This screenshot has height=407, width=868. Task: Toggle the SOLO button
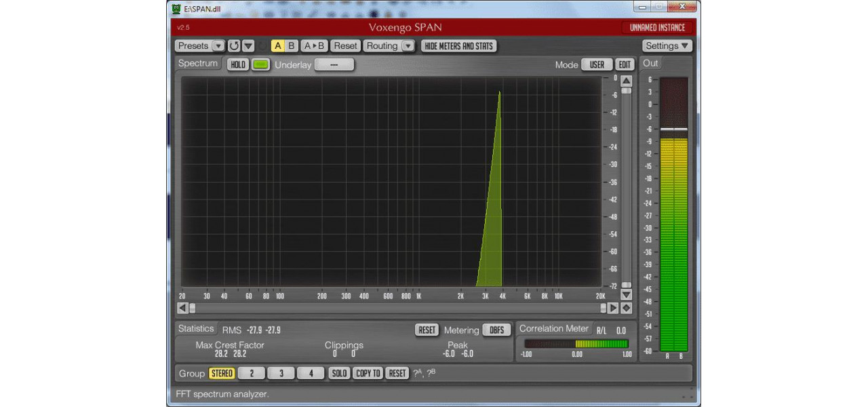pos(339,373)
